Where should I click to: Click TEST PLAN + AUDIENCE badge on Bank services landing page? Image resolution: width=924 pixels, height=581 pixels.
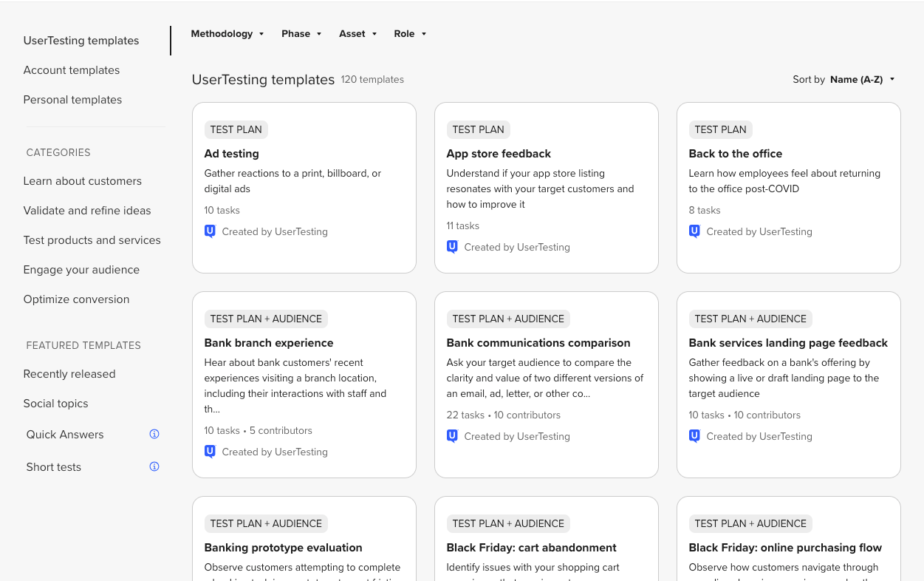pos(750,319)
